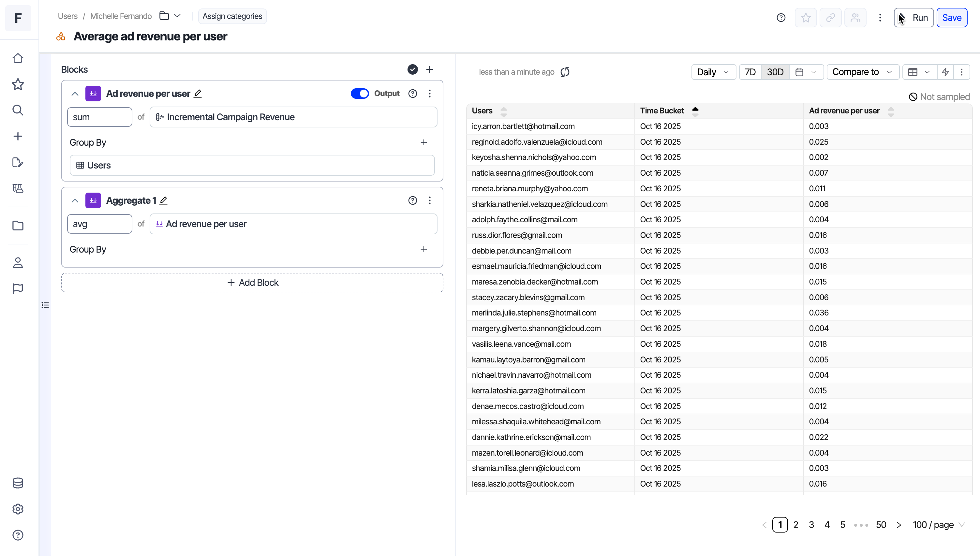Click the Blocks validation checkmark

coord(412,69)
